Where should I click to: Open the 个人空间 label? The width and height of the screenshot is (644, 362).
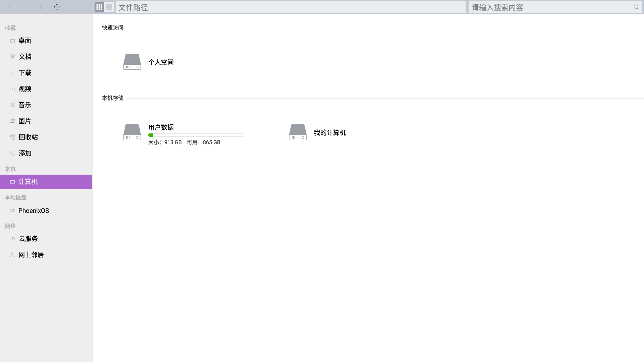161,62
